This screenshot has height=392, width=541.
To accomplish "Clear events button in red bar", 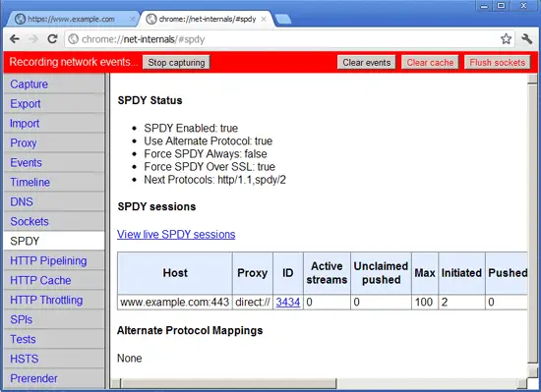I will click(x=367, y=62).
